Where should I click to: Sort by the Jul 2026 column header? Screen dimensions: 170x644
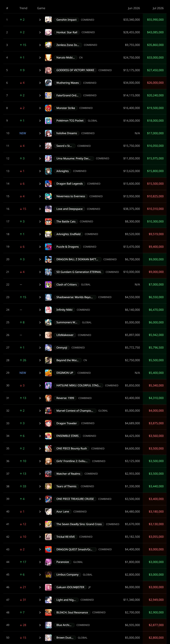tap(158, 8)
